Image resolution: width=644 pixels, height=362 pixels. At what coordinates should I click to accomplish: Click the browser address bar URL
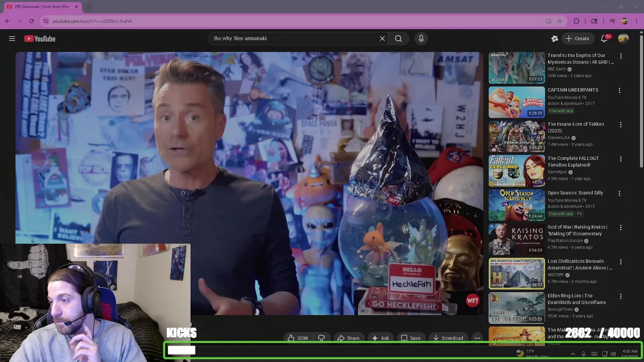(x=93, y=21)
